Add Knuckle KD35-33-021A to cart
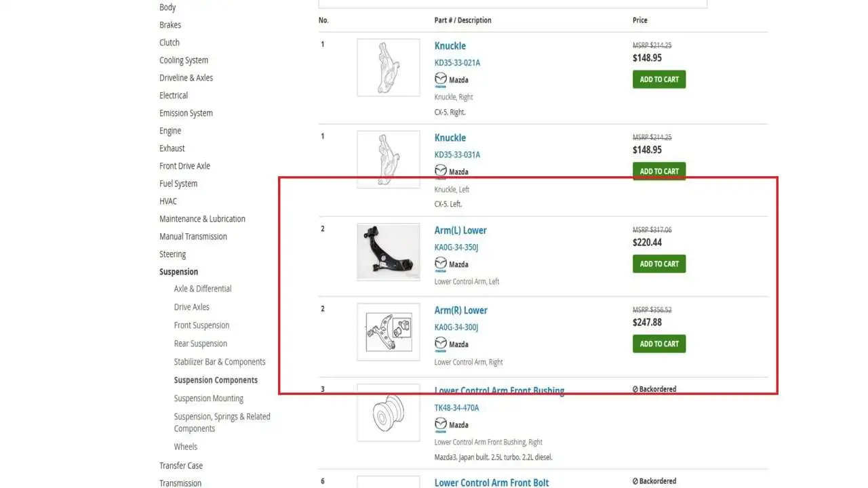The height and width of the screenshot is (488, 868). click(x=659, y=79)
